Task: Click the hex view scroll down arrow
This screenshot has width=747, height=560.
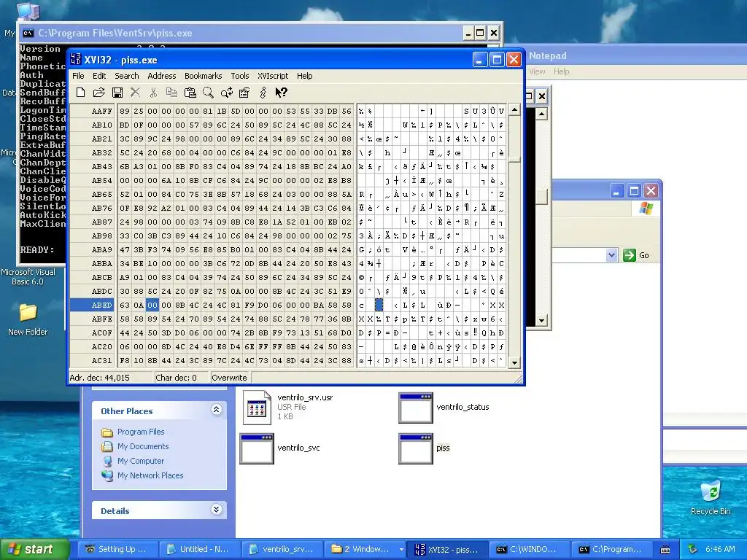Action: [x=514, y=362]
